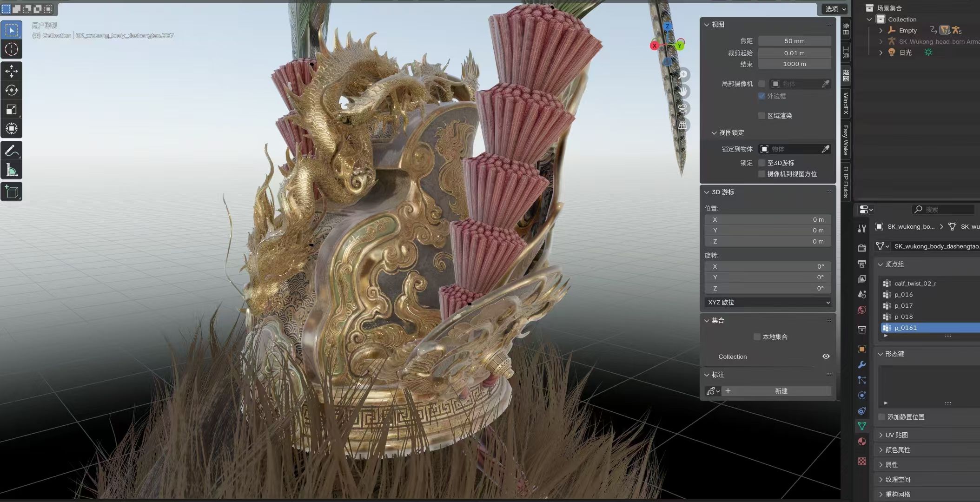
Task: Open Tool properties tab (wrench-screwdriver icon)
Action: [x=862, y=228]
